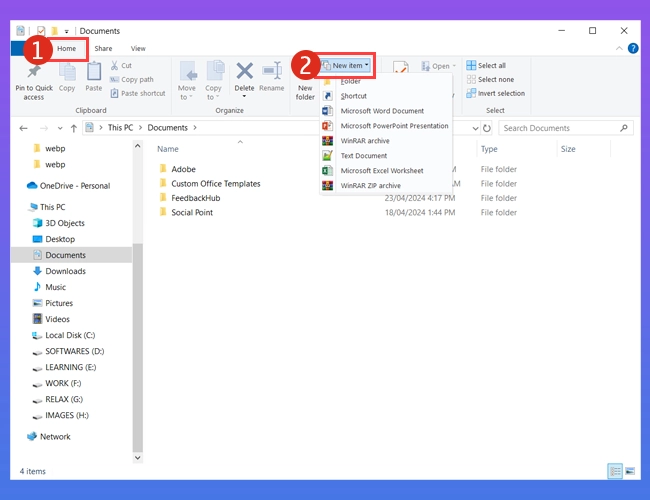Screen dimensions: 650x500
Task: Click the New folder icon
Action: pyautogui.click(x=305, y=88)
